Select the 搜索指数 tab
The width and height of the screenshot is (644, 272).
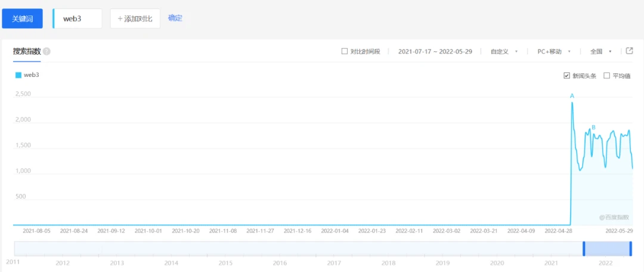point(27,51)
